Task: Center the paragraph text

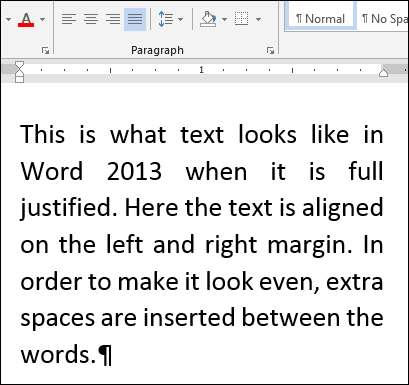Action: [91, 19]
